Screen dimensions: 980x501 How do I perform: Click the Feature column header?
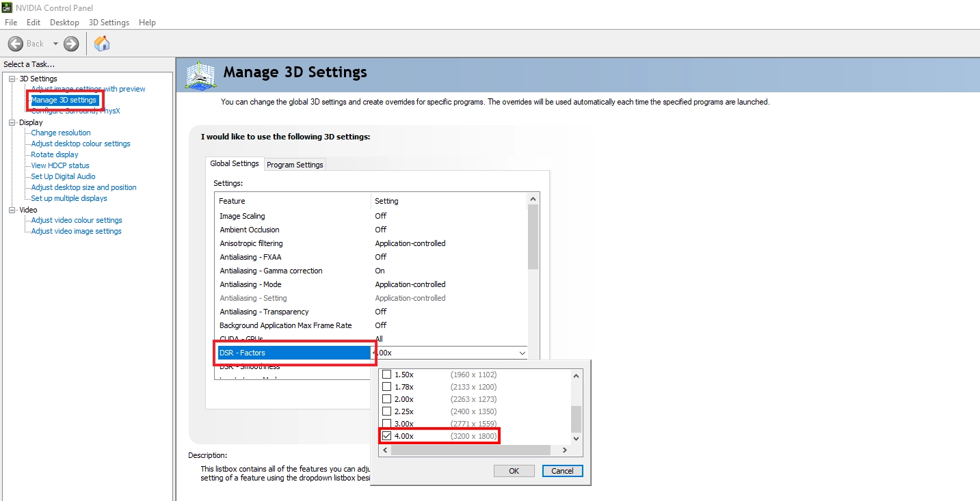coord(293,201)
